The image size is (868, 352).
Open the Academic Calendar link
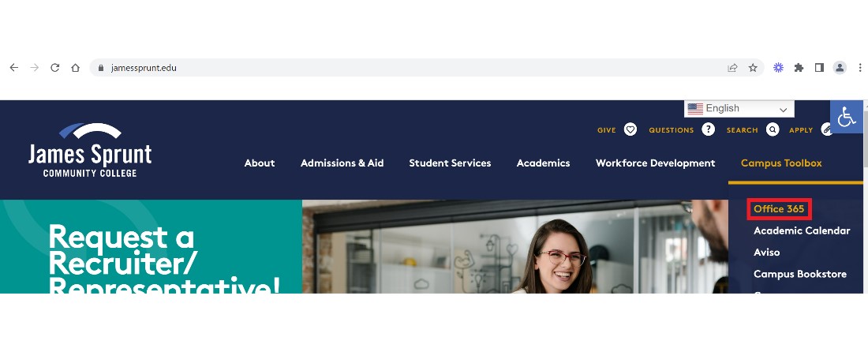[x=802, y=230]
